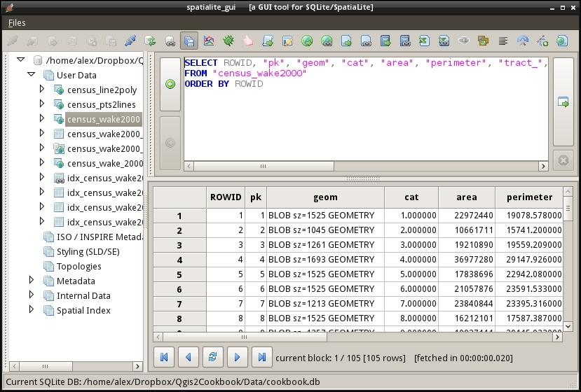
Task: Click perimeter cell 23395.316000
Action: tap(529, 304)
